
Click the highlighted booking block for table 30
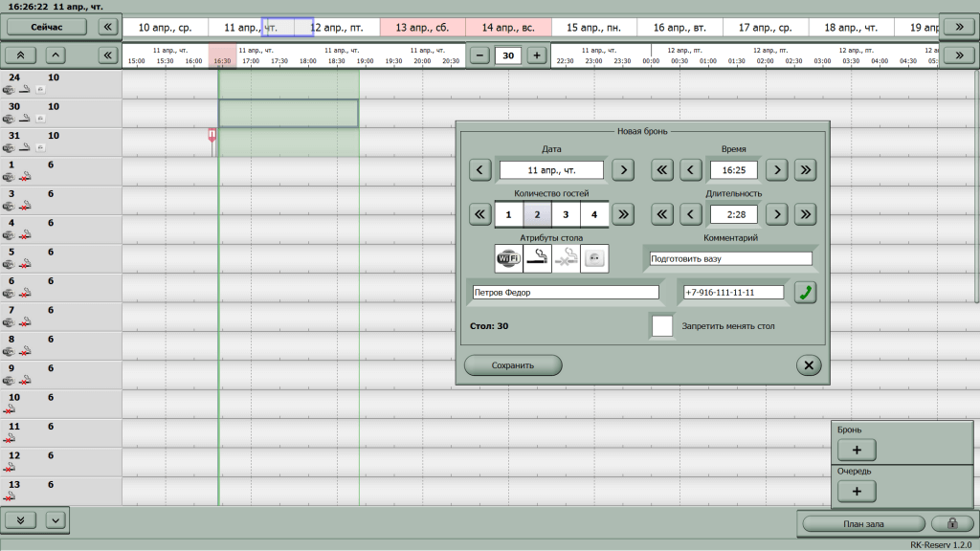point(288,114)
